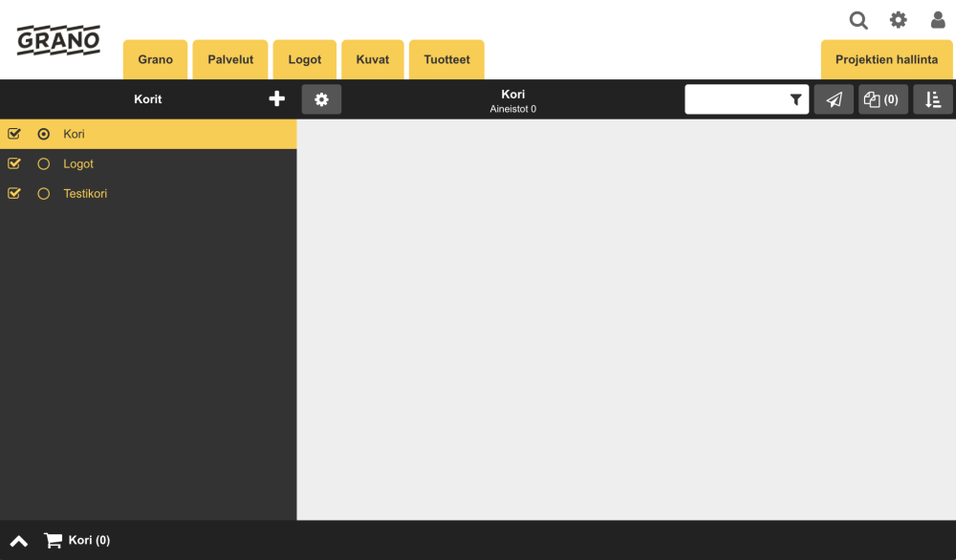Select the Testikori basket name

point(85,194)
